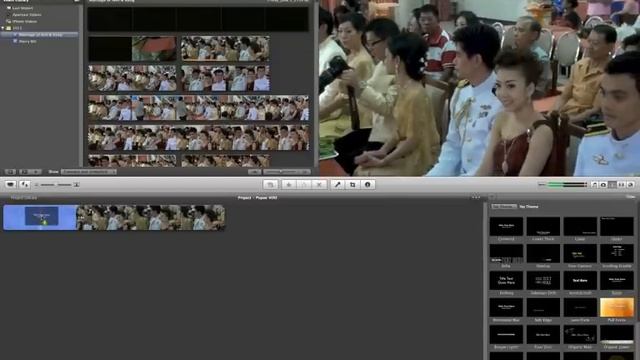Hide the Event Library list button
Viewport: 640px width, 360px height.
(10, 172)
